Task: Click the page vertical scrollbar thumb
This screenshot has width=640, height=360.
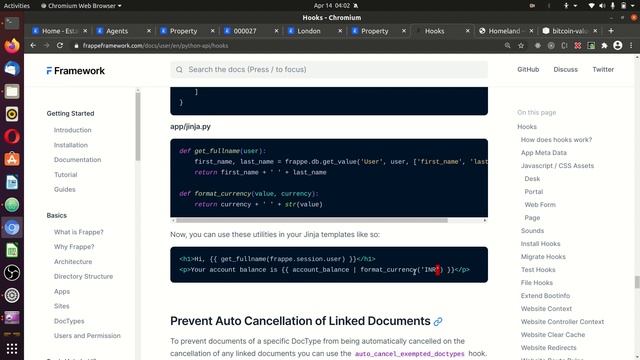Action: (637, 282)
